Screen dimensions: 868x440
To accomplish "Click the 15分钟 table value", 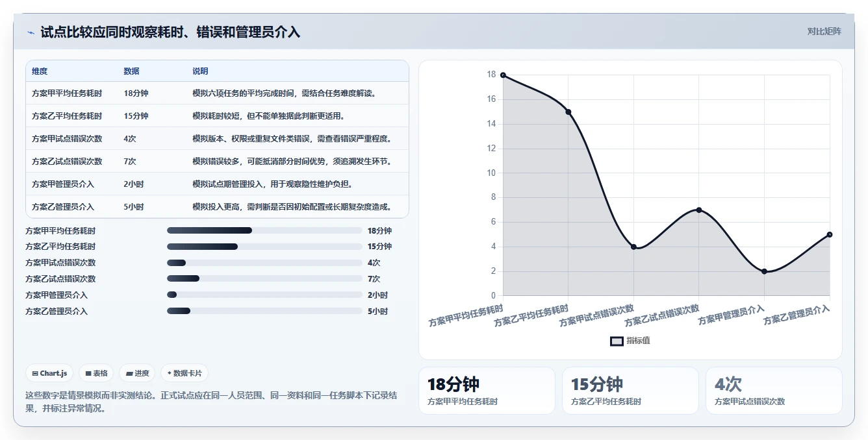I will [x=136, y=116].
